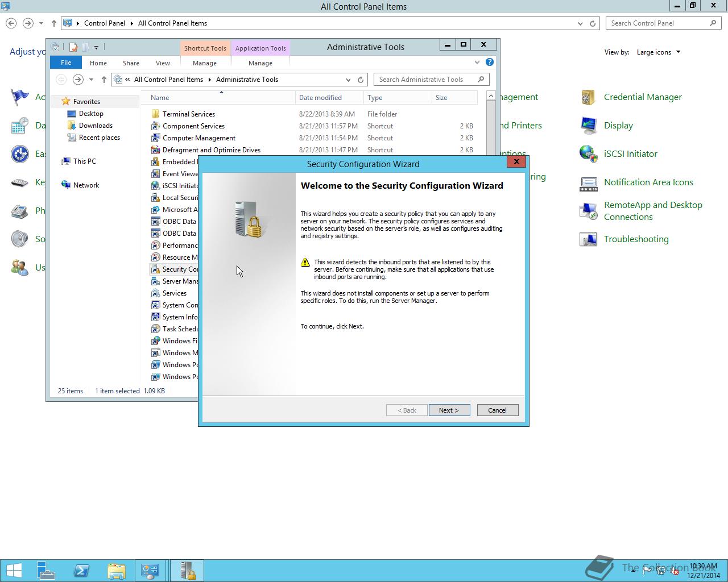Open Troubleshooting in Control Panel
The width and height of the screenshot is (728, 582).
(636, 239)
